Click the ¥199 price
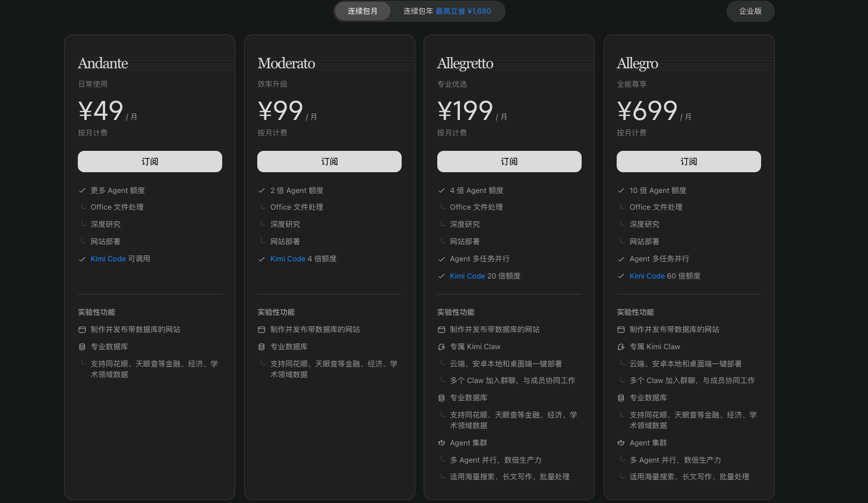 (465, 111)
